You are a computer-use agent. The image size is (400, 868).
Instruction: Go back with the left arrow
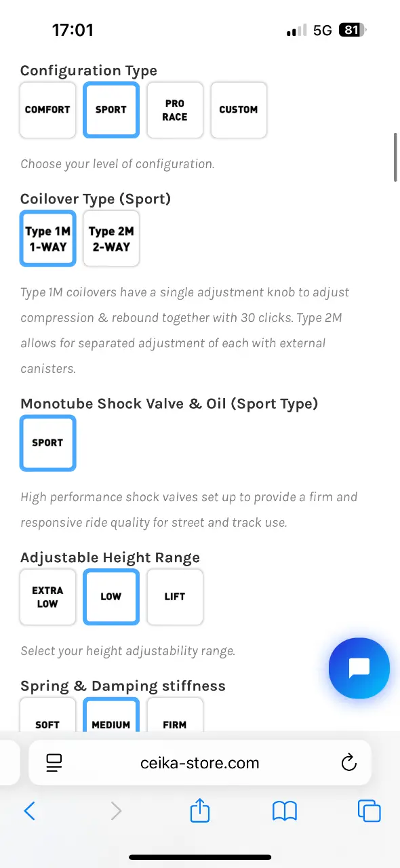pos(29,811)
